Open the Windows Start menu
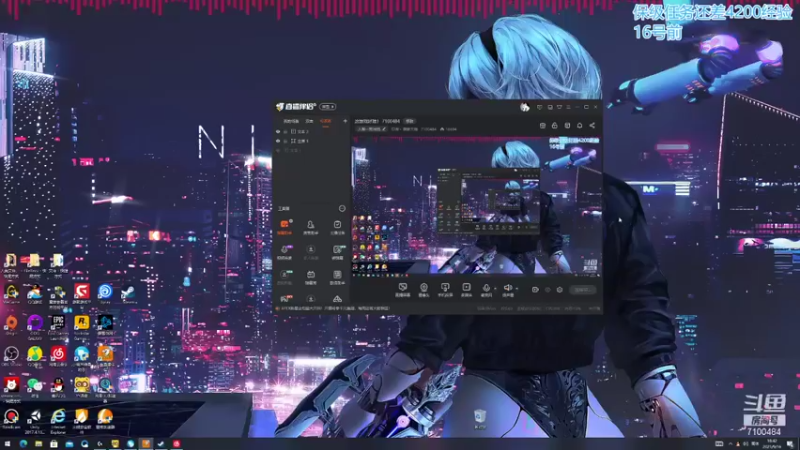The image size is (800, 450). point(8,444)
